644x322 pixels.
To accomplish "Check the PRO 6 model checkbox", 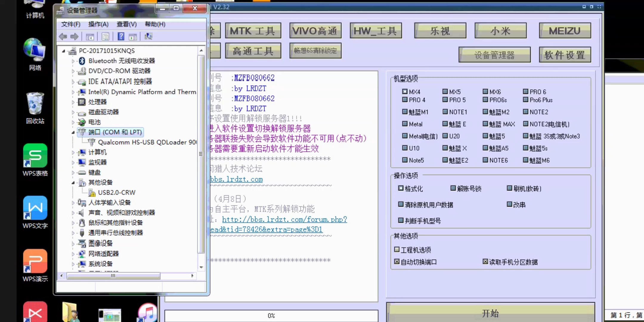I will tap(526, 92).
